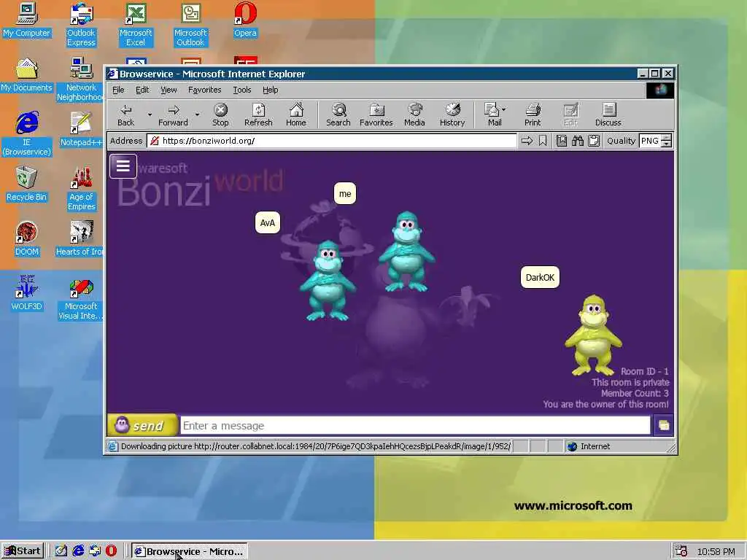Image resolution: width=747 pixels, height=560 pixels.
Task: Select the Outlook Express desktop icon
Action: 81,25
